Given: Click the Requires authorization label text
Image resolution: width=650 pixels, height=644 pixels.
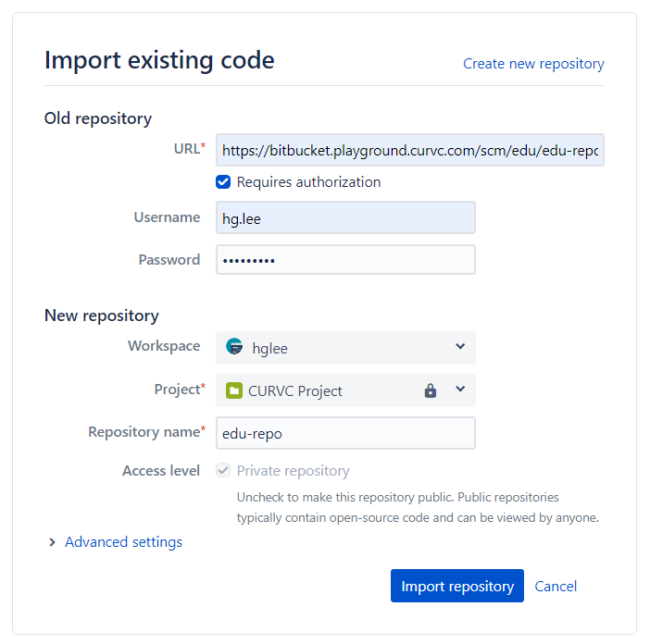Looking at the screenshot, I should click(x=309, y=182).
